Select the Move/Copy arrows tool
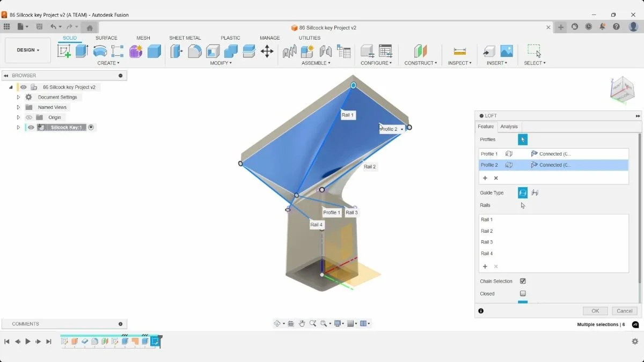This screenshot has height=362, width=644. pyautogui.click(x=267, y=51)
